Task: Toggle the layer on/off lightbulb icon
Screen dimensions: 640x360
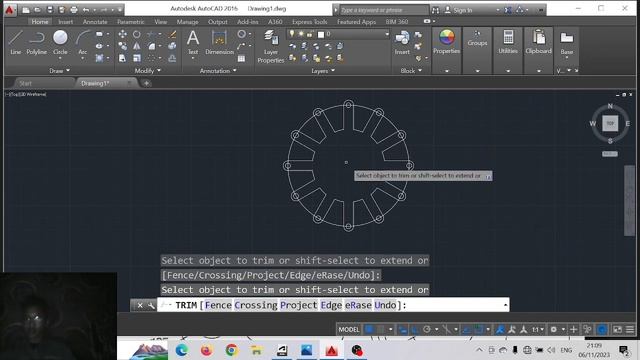Action: pyautogui.click(x=292, y=34)
